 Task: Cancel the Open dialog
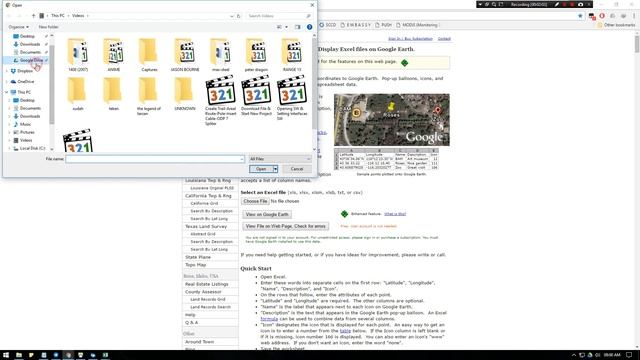tap(297, 169)
